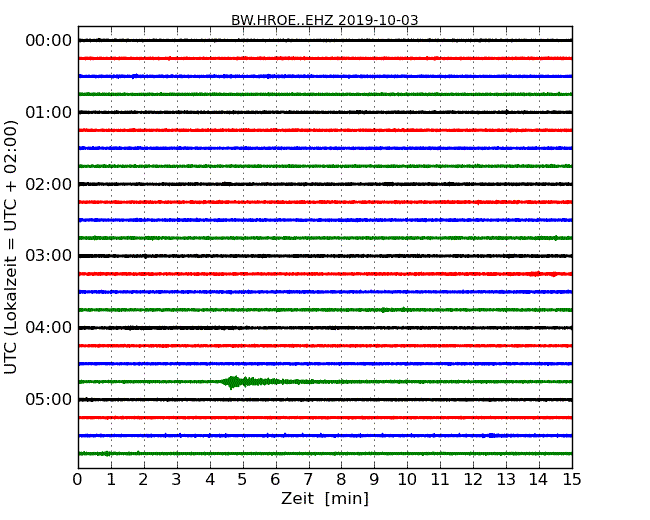
Task: Click x-axis tick label 10
Action: tap(407, 479)
